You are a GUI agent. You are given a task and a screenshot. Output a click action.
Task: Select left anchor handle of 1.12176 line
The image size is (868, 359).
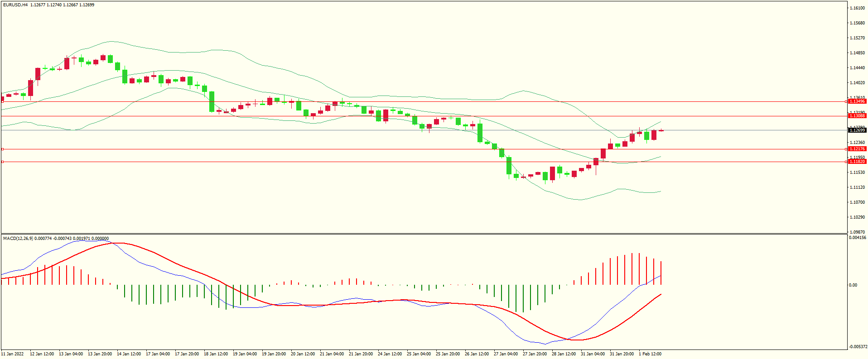pos(3,149)
